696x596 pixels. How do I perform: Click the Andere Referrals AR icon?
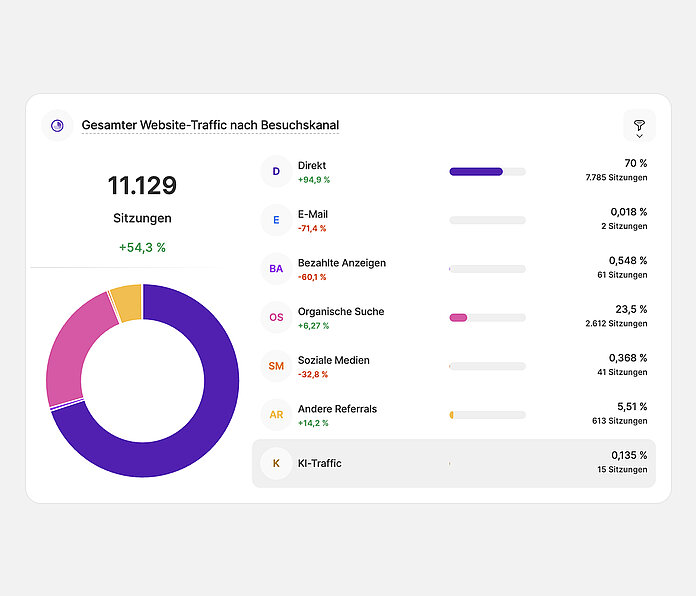276,415
